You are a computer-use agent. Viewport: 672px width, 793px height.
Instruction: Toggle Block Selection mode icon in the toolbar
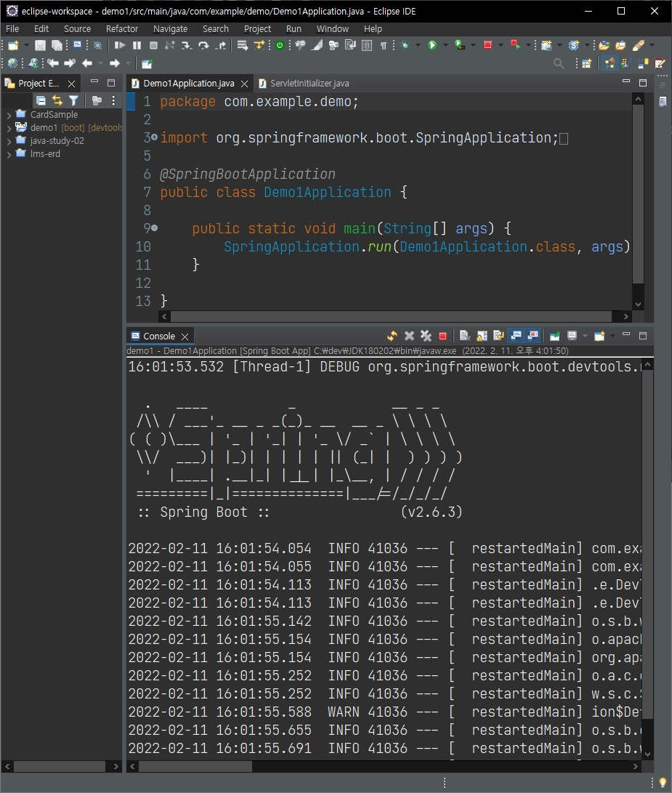click(x=367, y=46)
